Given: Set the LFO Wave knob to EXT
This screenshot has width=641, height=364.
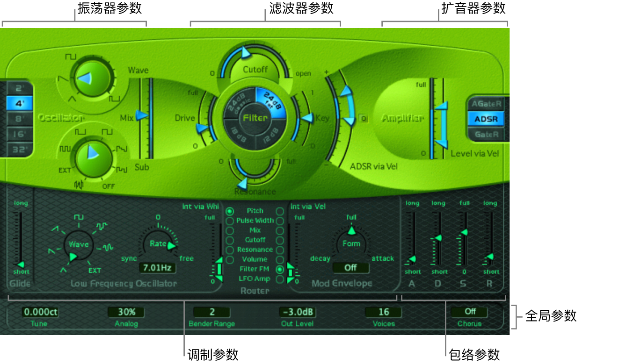Looking at the screenshot, I should [x=95, y=270].
